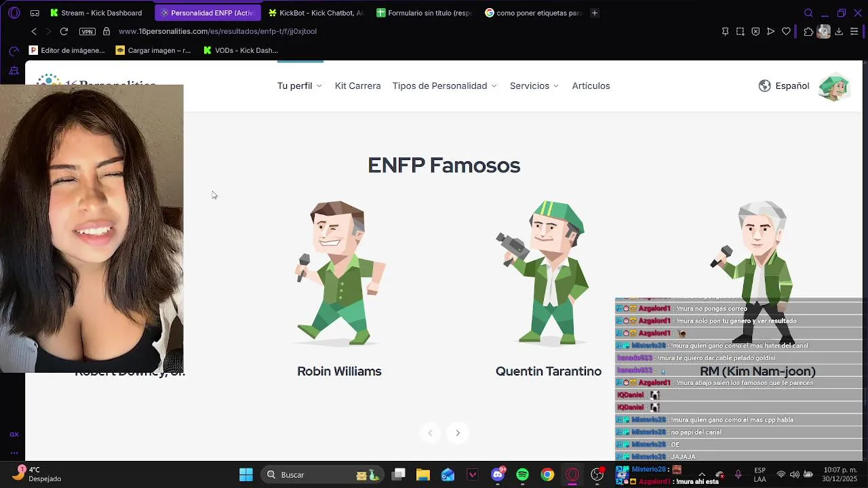868x488 pixels.
Task: Click the ENFP Famosos heading
Action: (x=443, y=165)
